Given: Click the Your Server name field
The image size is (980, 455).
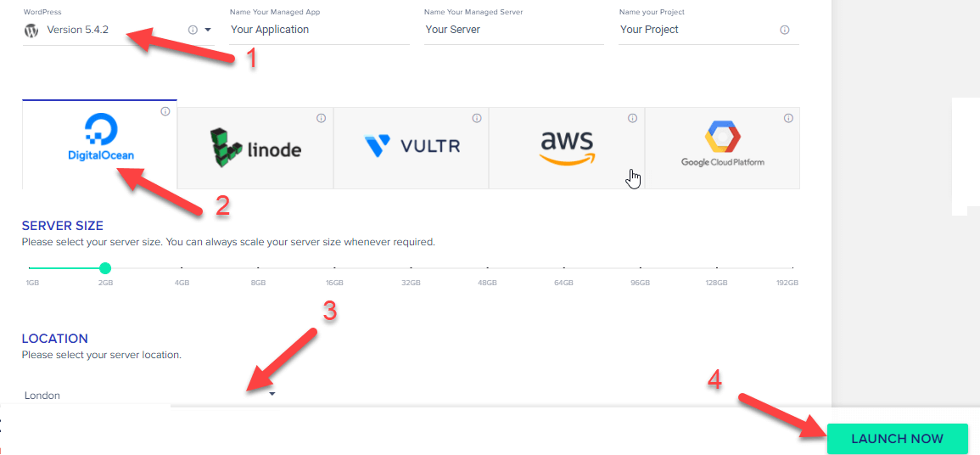Looking at the screenshot, I should (513, 30).
